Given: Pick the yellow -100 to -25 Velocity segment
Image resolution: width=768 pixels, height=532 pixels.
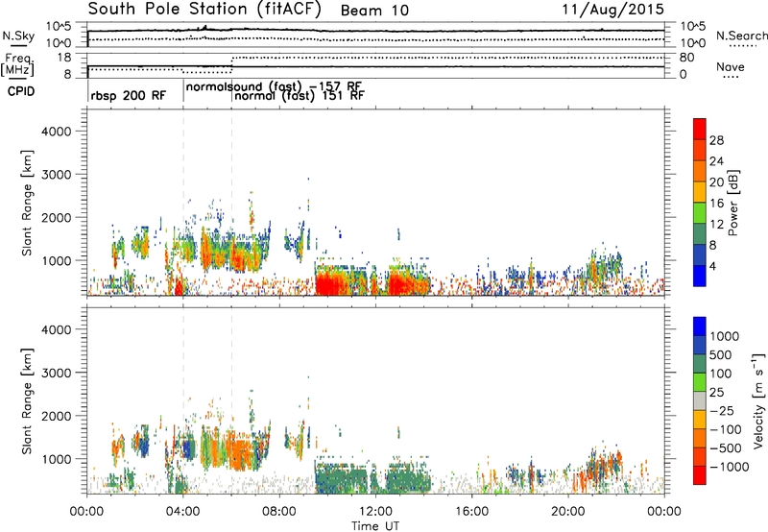Looking at the screenshot, I should coord(700,420).
